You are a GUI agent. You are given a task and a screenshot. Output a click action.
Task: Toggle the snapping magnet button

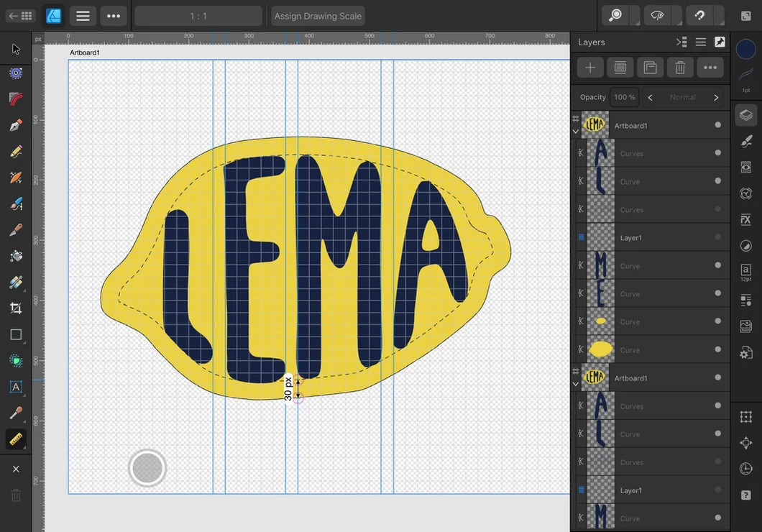tap(699, 16)
